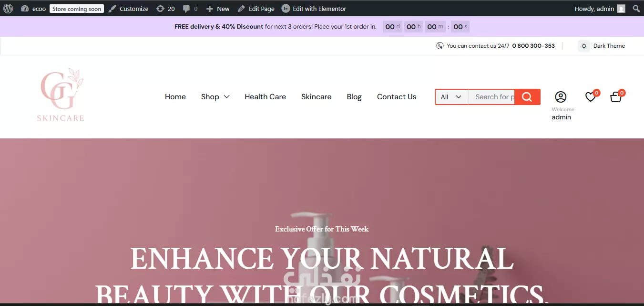
Task: Open the shopping cart basket icon
Action: tap(616, 97)
